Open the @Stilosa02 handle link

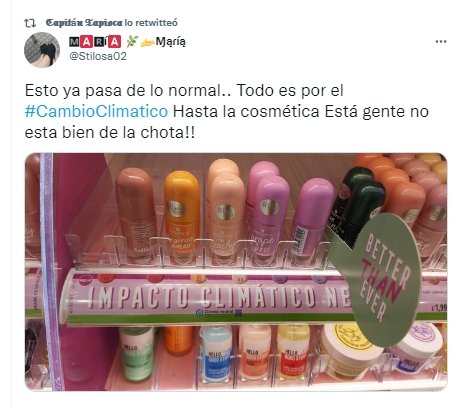(98, 56)
